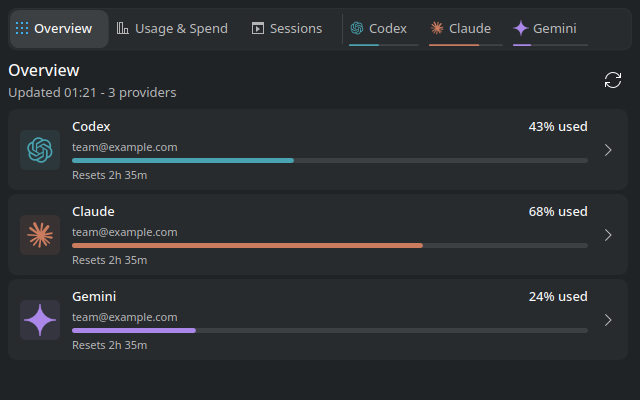Click the Codex logo icon in provider card

point(40,150)
